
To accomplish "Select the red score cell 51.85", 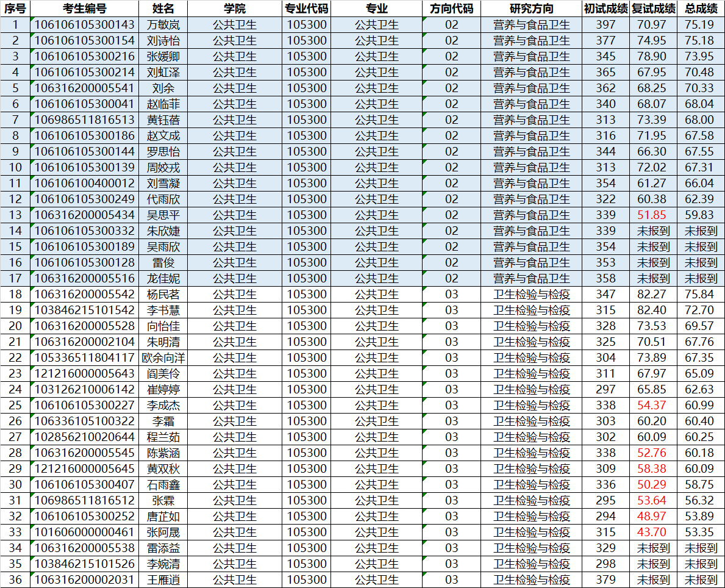I will pos(652,215).
